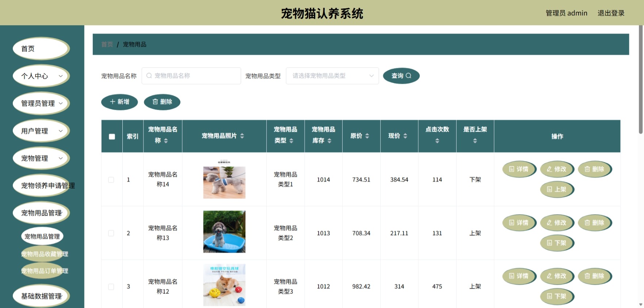
Task: Click 删除 for 宠物用品名称13
Action: coord(595,223)
